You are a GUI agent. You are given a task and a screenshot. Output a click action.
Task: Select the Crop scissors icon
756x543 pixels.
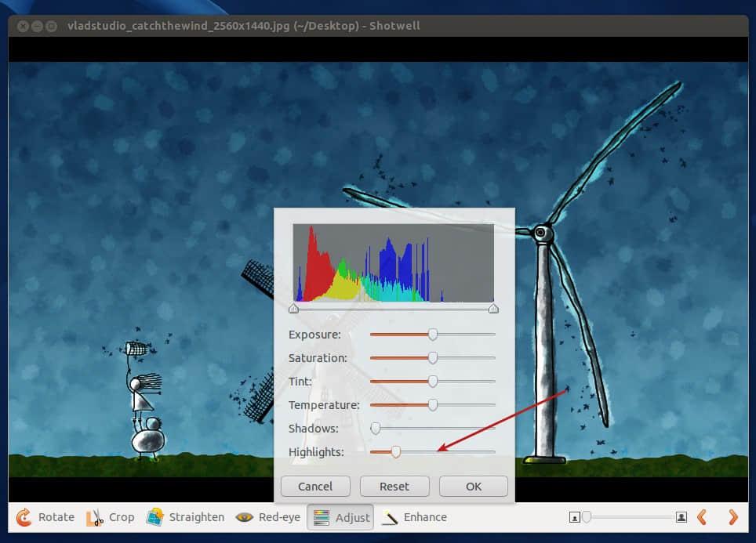tap(95, 517)
